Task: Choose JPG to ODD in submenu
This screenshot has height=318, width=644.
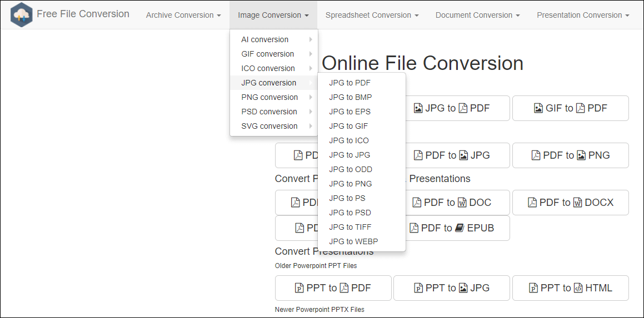Action: click(361, 169)
